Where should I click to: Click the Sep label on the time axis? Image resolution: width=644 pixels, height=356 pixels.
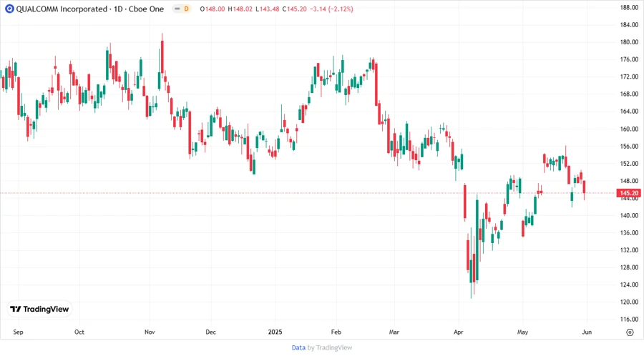[x=18, y=332]
